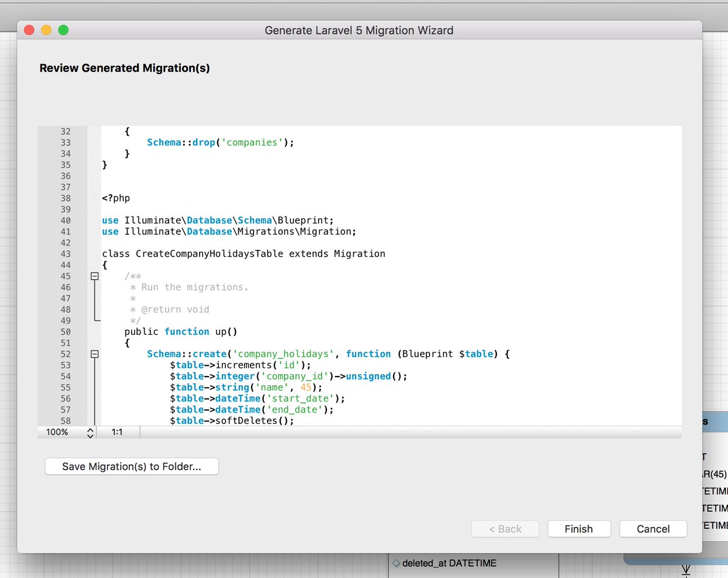Close the wizard with the red button
728x578 pixels.
[29, 30]
